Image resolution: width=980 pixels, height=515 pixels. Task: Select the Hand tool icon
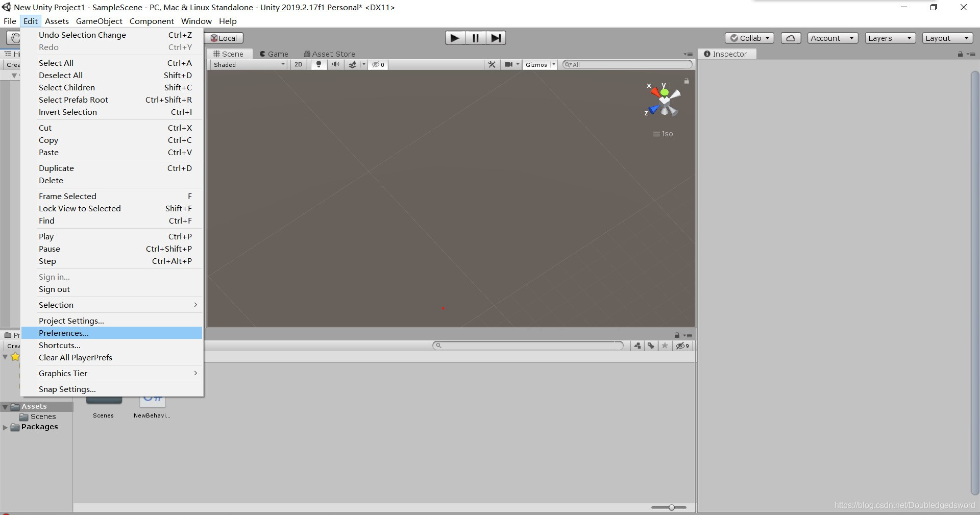click(14, 38)
